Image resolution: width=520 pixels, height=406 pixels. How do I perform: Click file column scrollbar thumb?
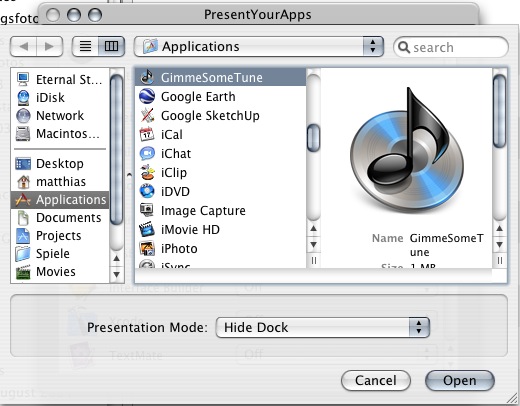[313, 138]
